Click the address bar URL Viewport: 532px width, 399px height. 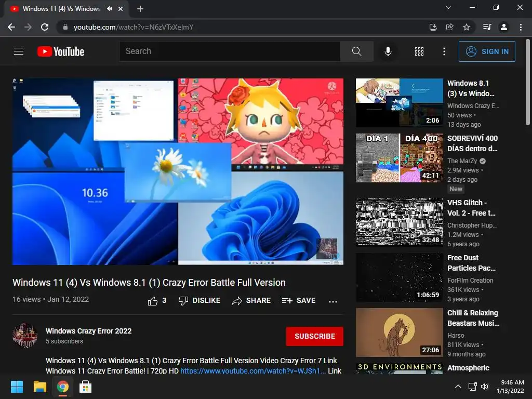[x=134, y=27]
